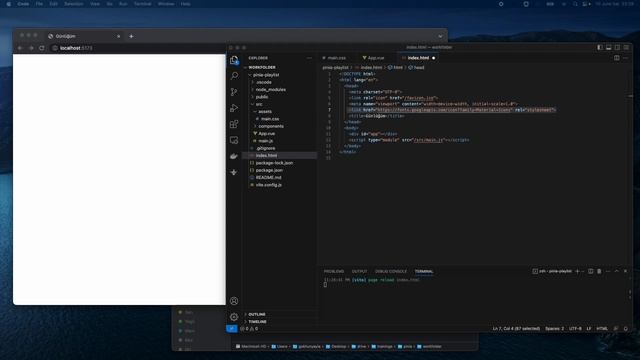The width and height of the screenshot is (640, 360).
Task: Open the customize layout button
Action: (626, 47)
